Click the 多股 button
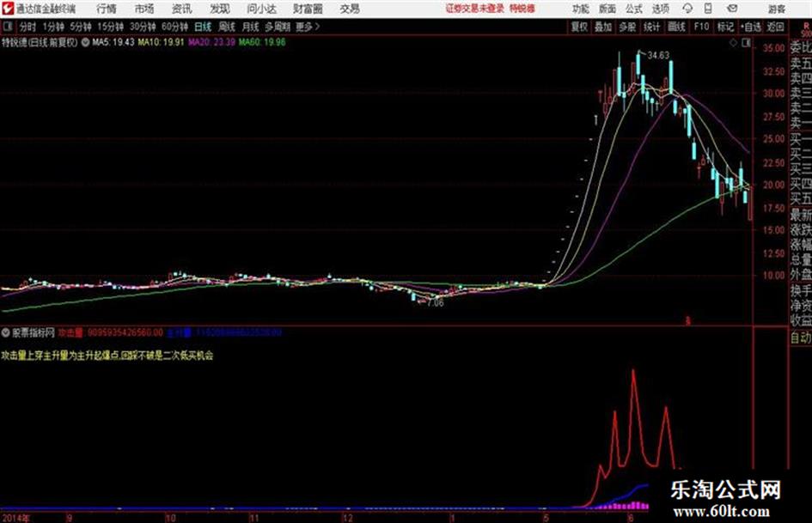Image resolution: width=812 pixels, height=523 pixels. coord(627,27)
